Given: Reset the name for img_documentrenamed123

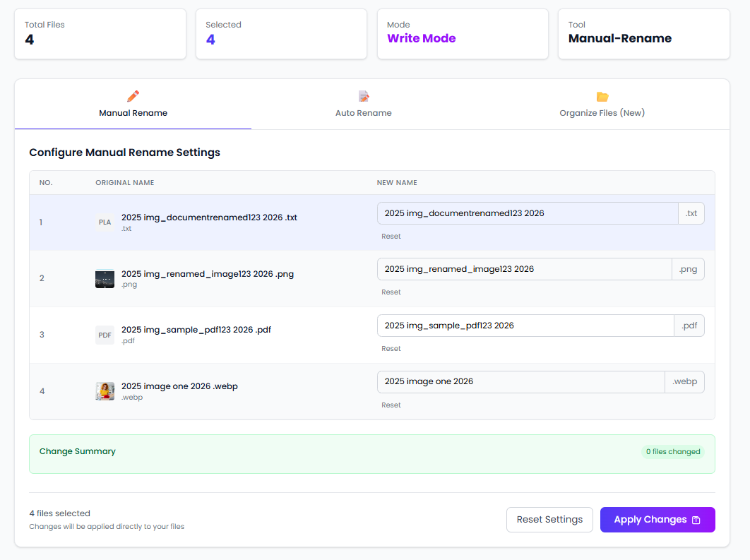Looking at the screenshot, I should 391,236.
